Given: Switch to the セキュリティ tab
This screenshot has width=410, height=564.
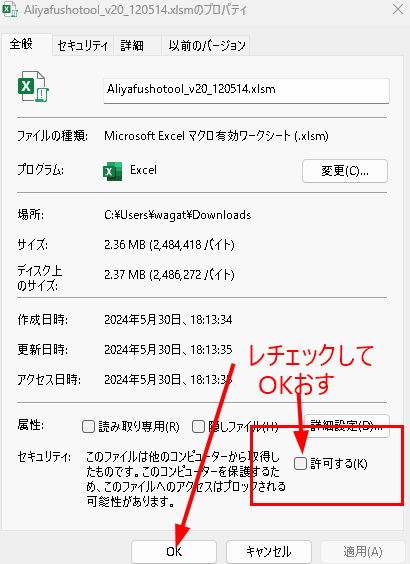Looking at the screenshot, I should 83,46.
